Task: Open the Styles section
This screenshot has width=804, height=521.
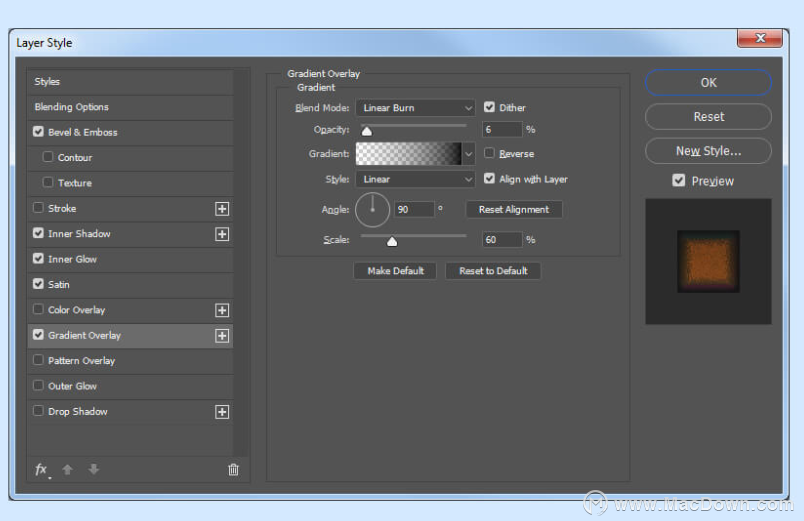Action: [130, 82]
